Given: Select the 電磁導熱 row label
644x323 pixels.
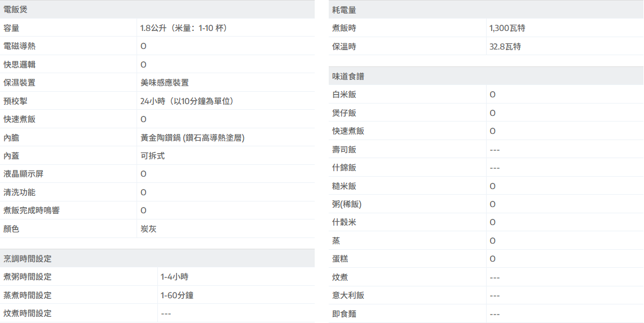Looking at the screenshot, I should (19, 46).
